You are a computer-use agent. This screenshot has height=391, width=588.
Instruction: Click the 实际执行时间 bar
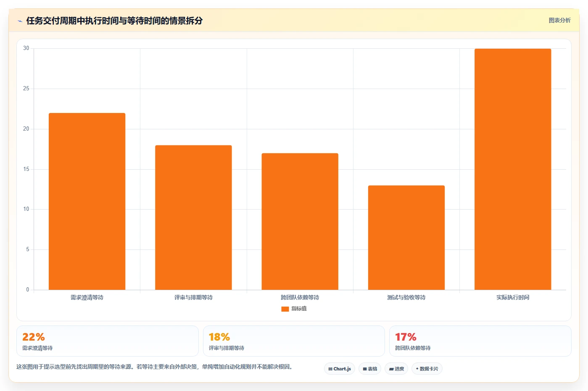coord(513,169)
